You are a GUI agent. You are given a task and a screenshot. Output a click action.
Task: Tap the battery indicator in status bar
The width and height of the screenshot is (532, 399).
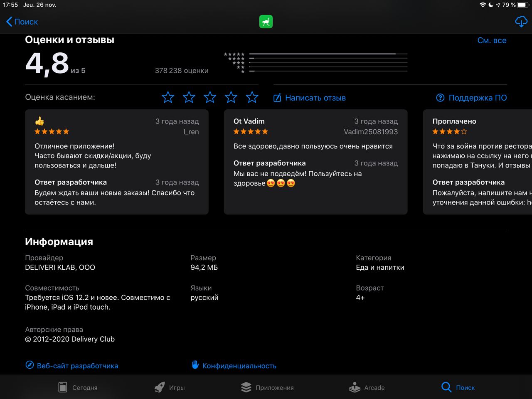click(522, 5)
